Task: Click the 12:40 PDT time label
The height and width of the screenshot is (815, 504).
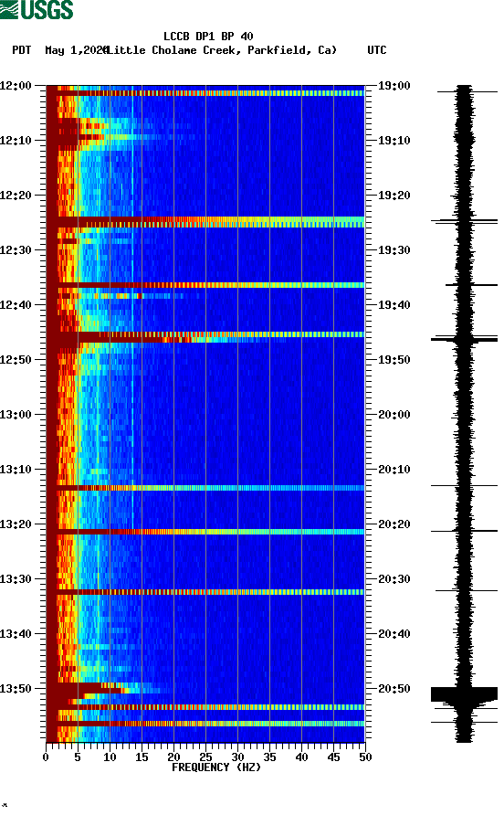Action: coord(16,305)
